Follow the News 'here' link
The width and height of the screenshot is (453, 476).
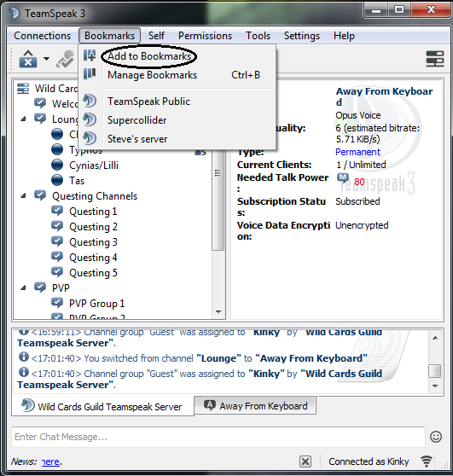50,461
